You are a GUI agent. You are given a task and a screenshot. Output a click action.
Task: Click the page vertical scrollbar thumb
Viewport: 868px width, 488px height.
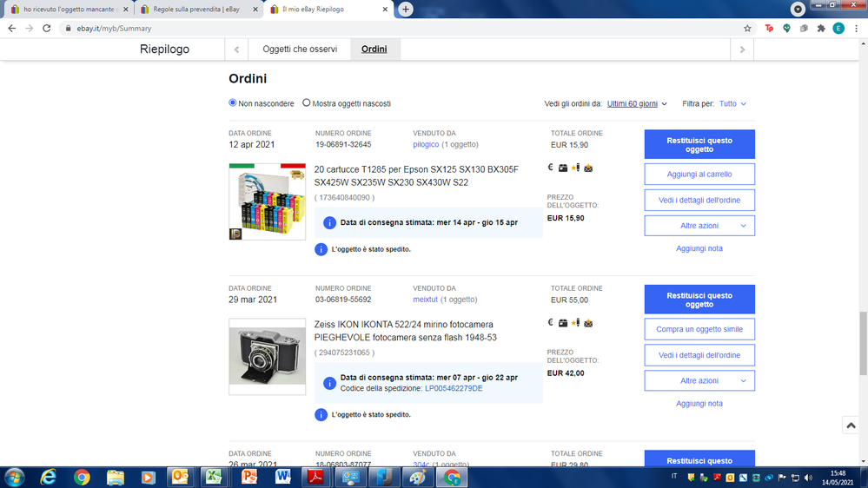tap(863, 343)
